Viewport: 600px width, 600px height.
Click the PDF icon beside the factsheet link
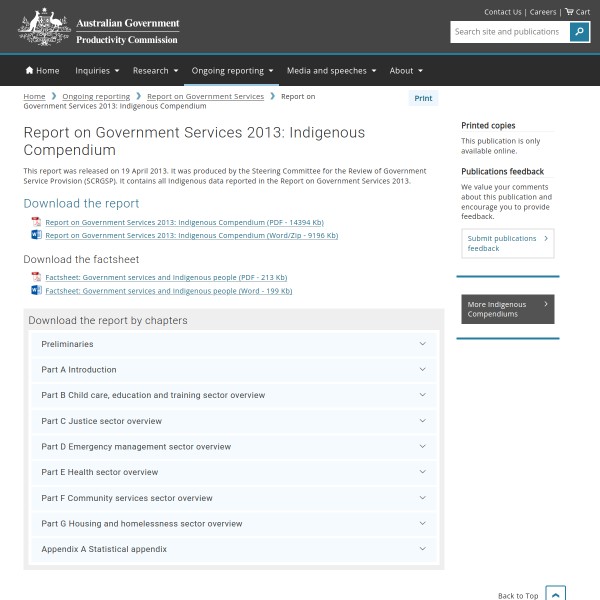point(36,277)
